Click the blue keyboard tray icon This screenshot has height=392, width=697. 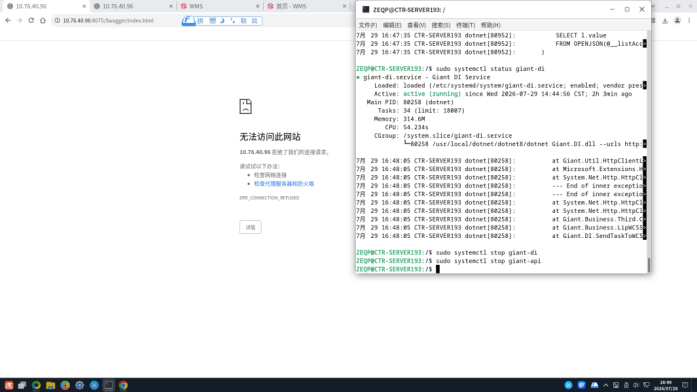pos(594,385)
